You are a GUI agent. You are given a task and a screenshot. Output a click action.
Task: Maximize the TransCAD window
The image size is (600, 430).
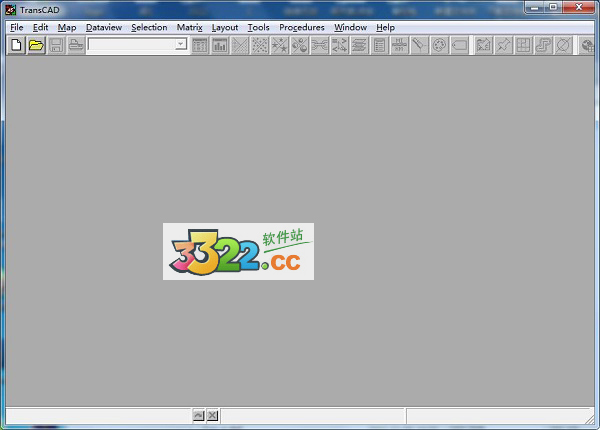(x=553, y=8)
